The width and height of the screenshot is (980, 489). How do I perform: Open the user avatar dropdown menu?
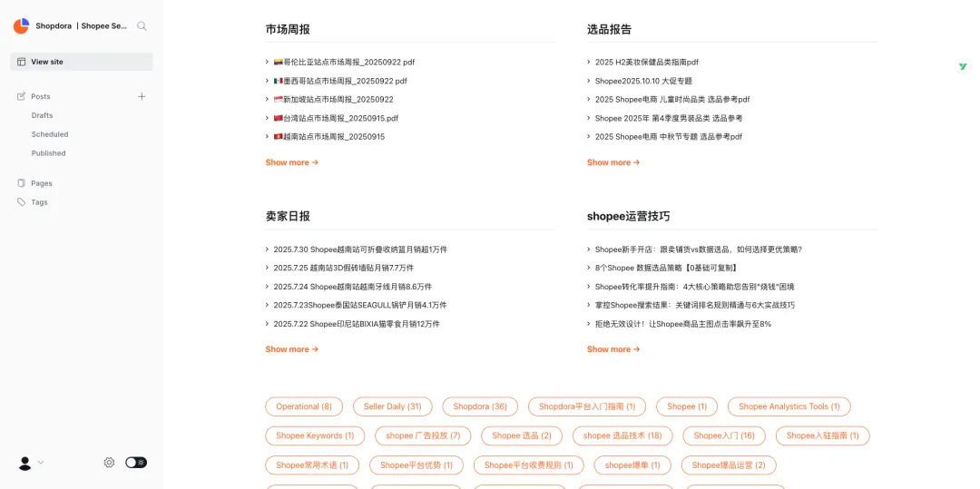(30, 463)
